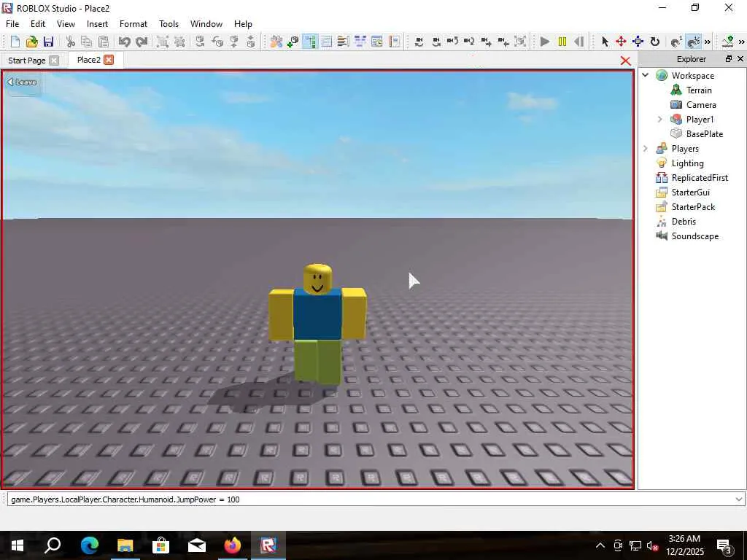
Task: Toggle the Properties panel toolbar button
Action: [326, 42]
